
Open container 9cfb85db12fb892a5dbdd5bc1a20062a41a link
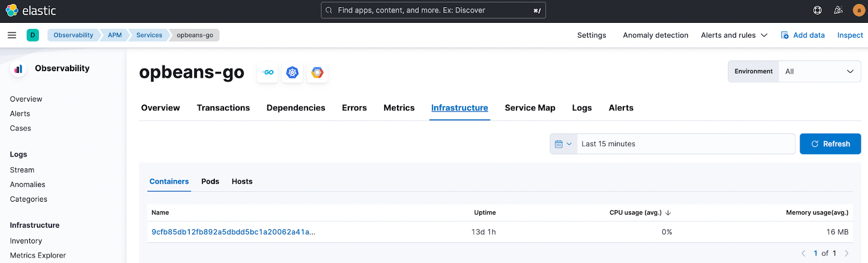[233, 232]
